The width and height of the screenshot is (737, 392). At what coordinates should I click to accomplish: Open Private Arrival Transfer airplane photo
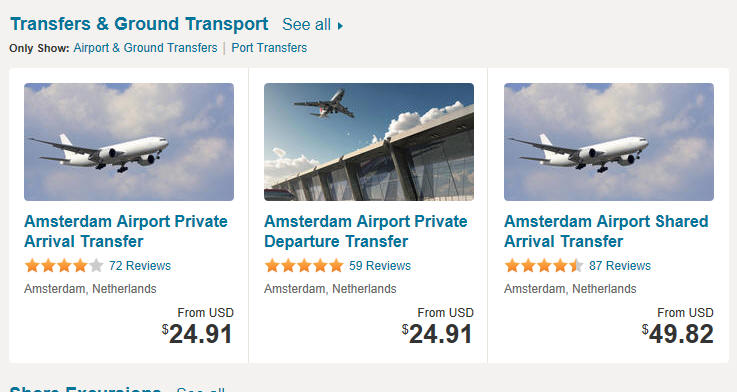129,142
